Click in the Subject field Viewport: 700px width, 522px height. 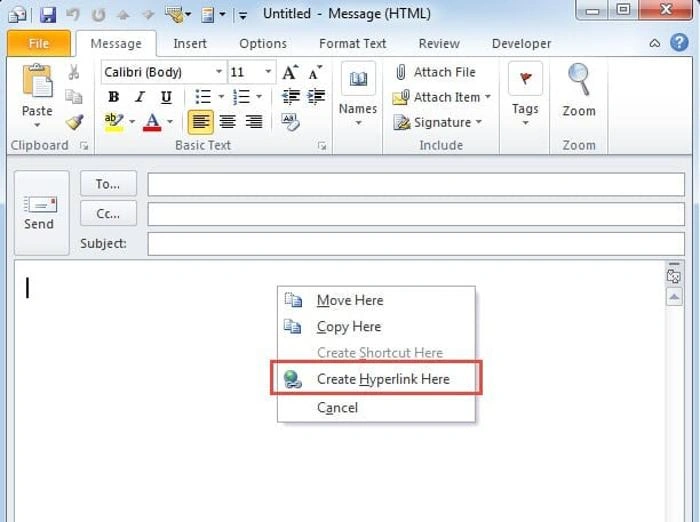click(416, 244)
